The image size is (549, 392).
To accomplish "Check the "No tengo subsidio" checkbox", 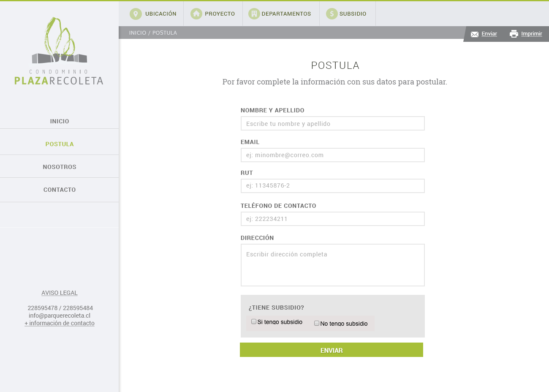I will coord(317,323).
